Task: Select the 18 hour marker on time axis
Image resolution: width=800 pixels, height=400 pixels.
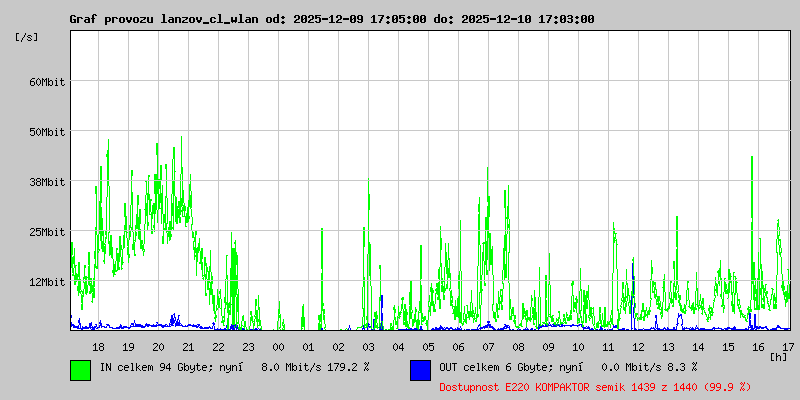Action: point(98,346)
